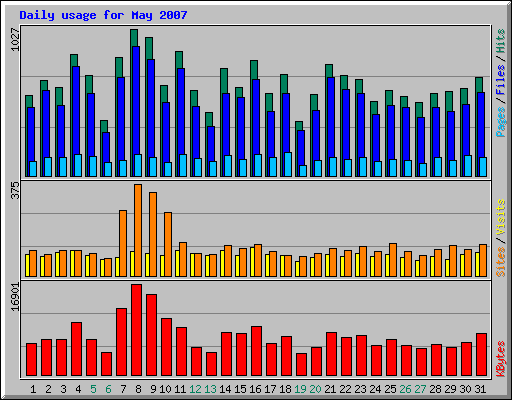Click the blue files bar for day 21
512x400 pixels.
click(331, 117)
